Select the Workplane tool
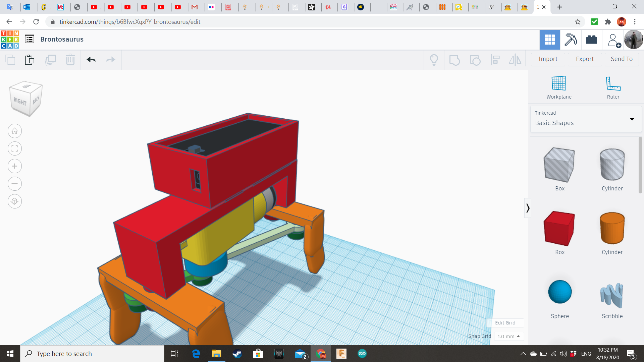Viewport: 644px width, 362px height. pos(559,87)
